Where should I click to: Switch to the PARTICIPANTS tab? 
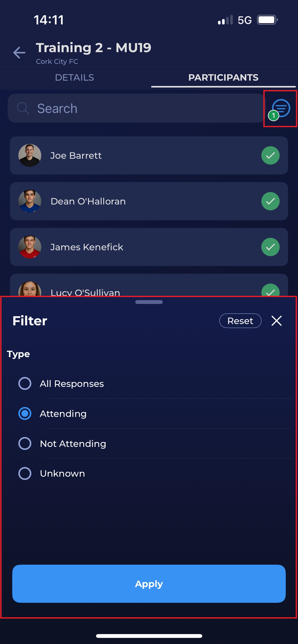pos(223,78)
